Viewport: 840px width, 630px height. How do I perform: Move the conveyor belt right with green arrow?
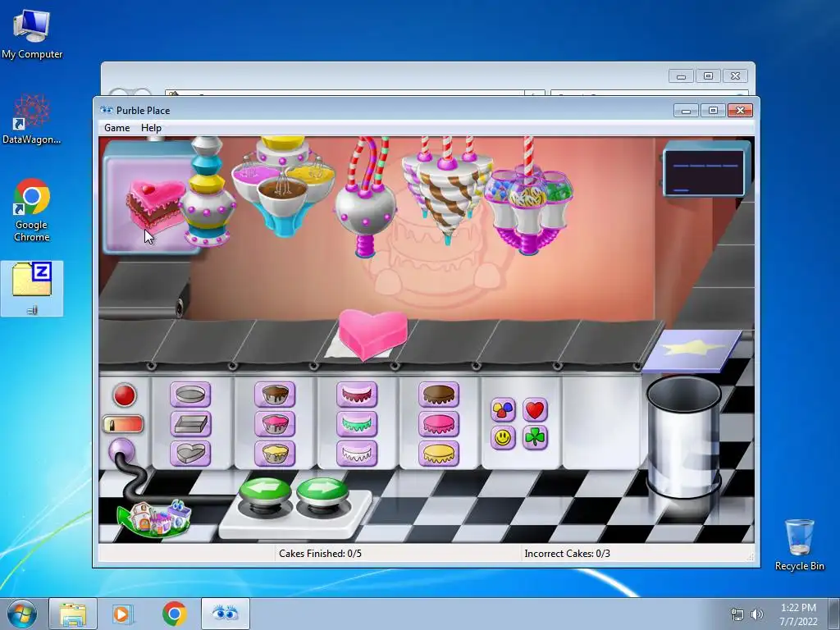[322, 492]
